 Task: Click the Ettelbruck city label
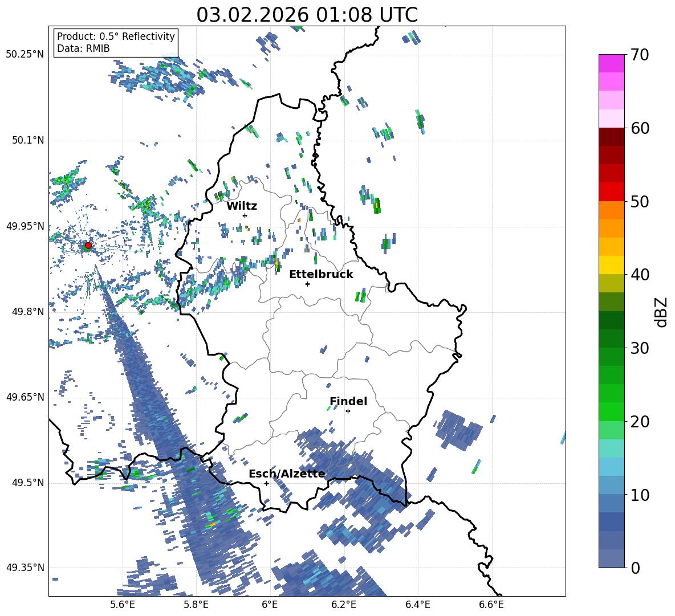[321, 275]
